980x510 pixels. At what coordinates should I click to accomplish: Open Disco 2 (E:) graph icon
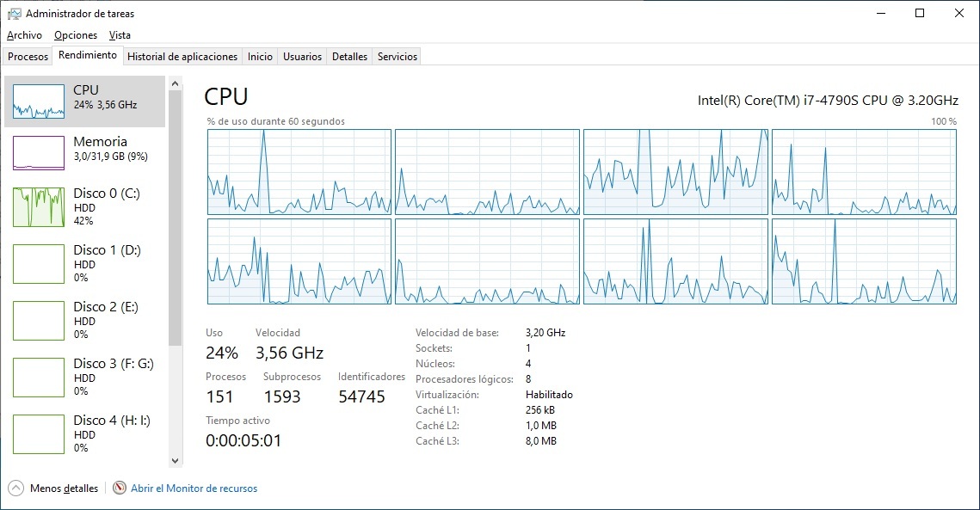coord(39,321)
